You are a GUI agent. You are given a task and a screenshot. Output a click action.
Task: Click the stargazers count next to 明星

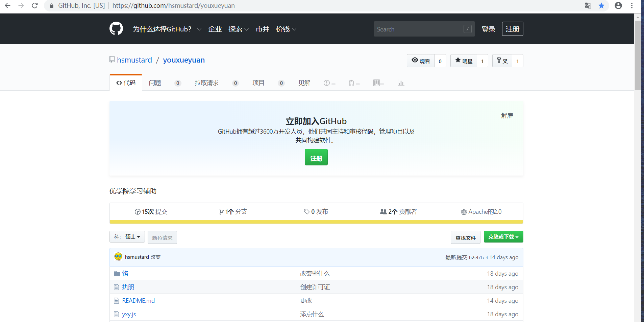482,61
